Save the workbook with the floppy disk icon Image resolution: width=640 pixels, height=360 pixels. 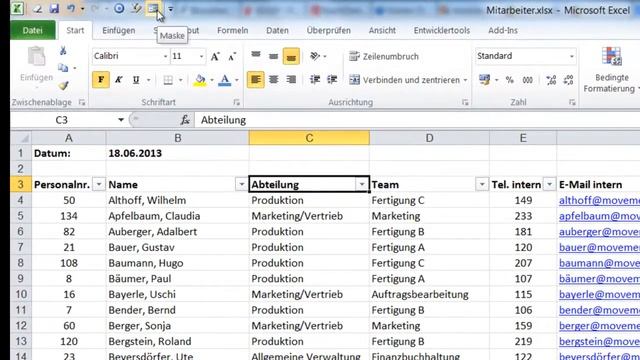pos(54,9)
